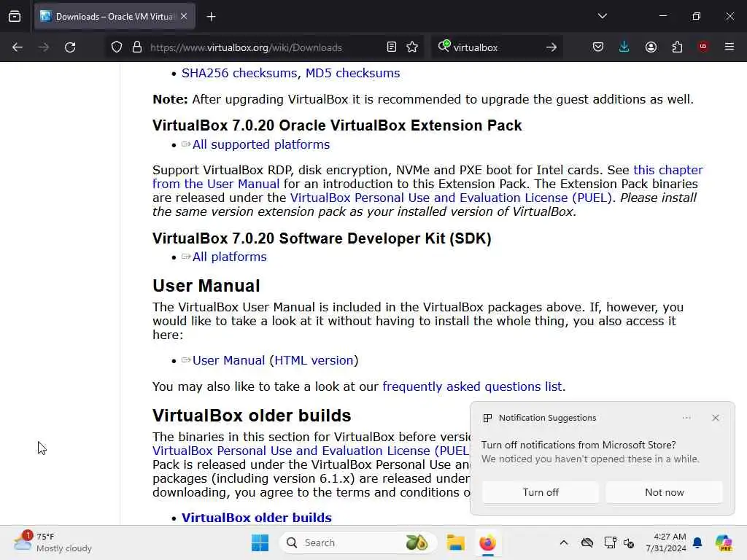The height and width of the screenshot is (560, 747).
Task: Open MD5 checksums link
Action: tap(352, 74)
